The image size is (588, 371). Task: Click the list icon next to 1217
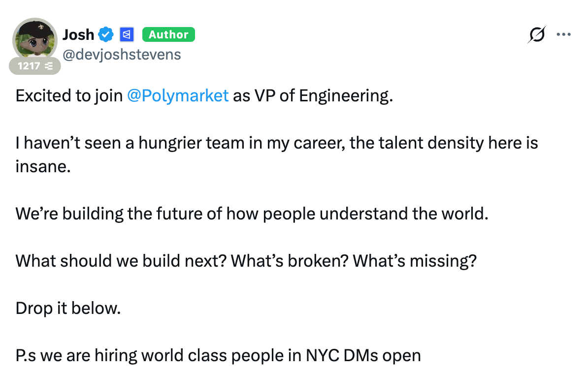point(49,66)
